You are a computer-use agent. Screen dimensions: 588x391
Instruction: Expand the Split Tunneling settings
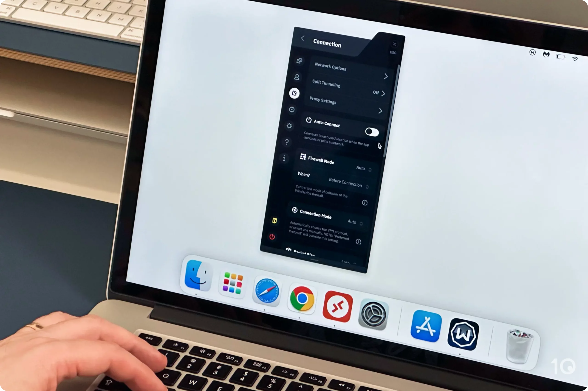click(x=384, y=92)
